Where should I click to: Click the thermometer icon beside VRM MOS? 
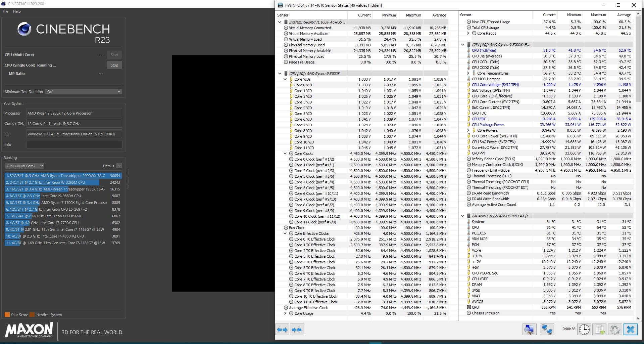tap(469, 239)
